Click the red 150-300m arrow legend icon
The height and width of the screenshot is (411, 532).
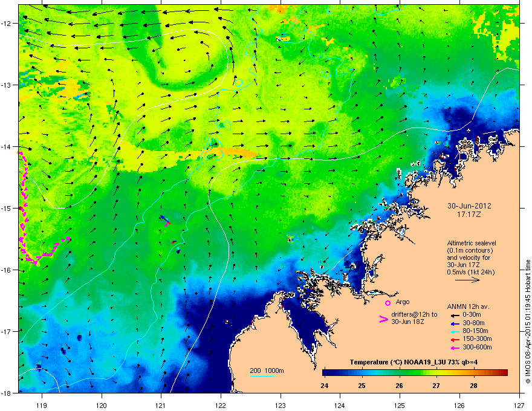point(455,340)
